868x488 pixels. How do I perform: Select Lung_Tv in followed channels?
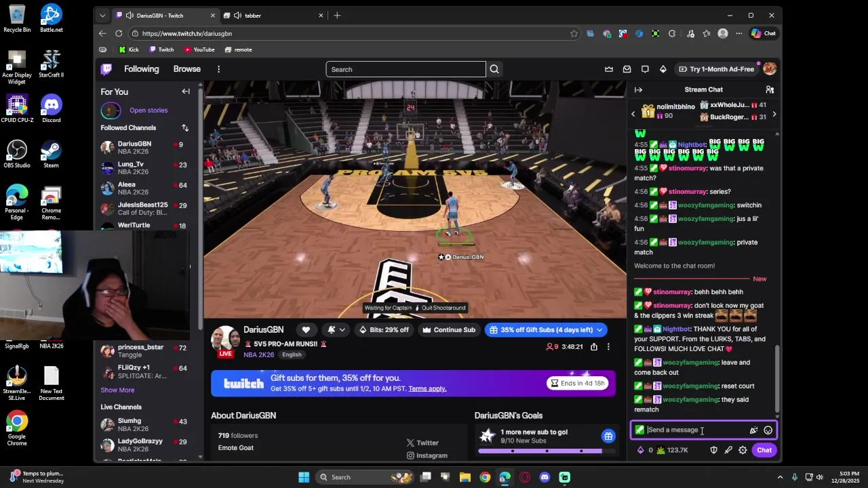[x=145, y=167]
